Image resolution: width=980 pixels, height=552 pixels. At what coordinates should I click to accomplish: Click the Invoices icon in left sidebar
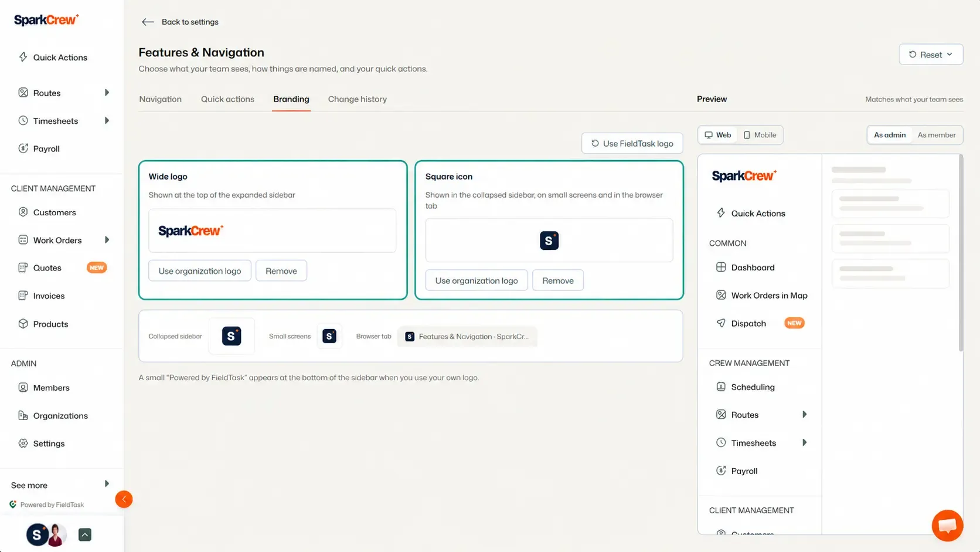23,296
